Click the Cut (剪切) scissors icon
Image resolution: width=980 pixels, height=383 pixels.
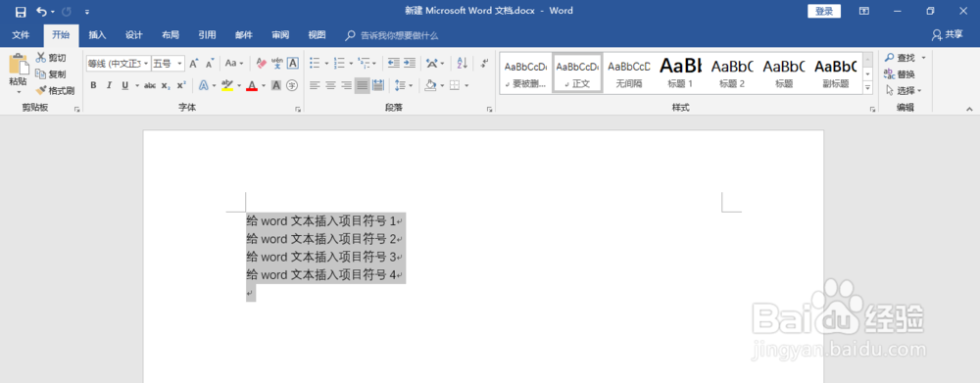[41, 58]
